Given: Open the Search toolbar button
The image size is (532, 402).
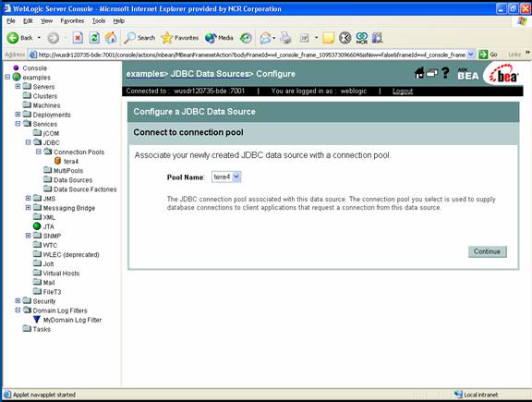Looking at the screenshot, I should 139,38.
